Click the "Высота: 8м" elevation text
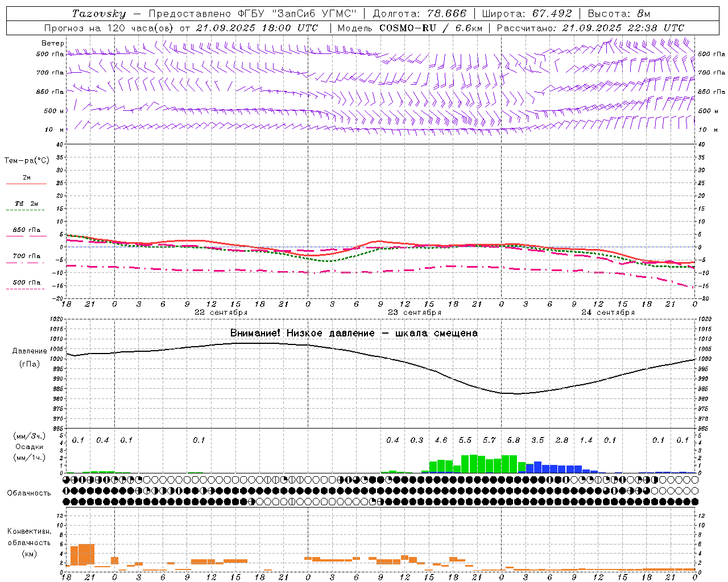728x582 pixels. 619,14
